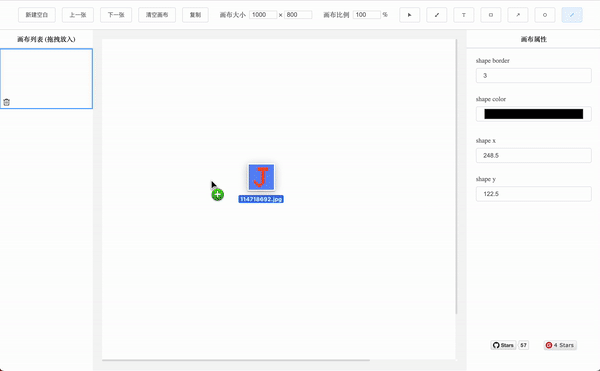Go to previous canvas with 上一张
Image resolution: width=600 pixels, height=371 pixels.
[x=78, y=15]
